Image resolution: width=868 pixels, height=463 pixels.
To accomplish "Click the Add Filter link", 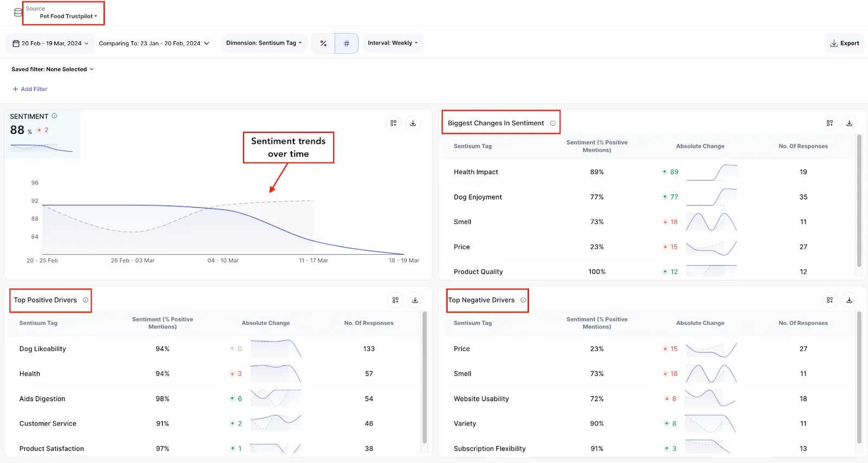I will click(x=30, y=89).
